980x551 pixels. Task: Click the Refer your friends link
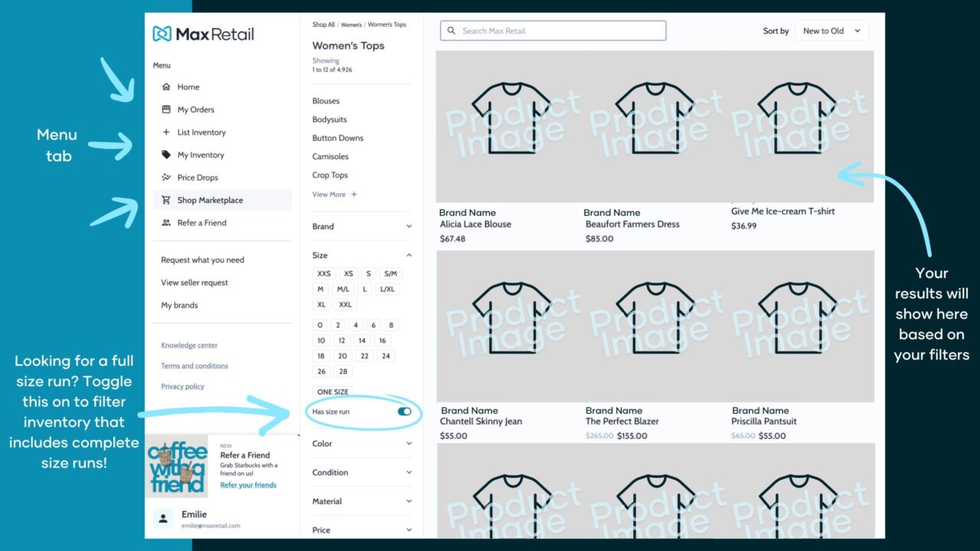click(x=247, y=484)
